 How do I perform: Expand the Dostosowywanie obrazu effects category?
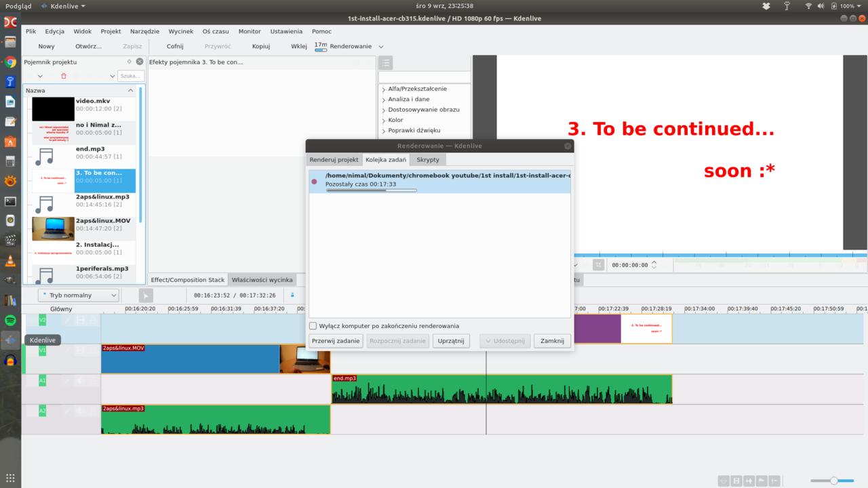coord(383,110)
